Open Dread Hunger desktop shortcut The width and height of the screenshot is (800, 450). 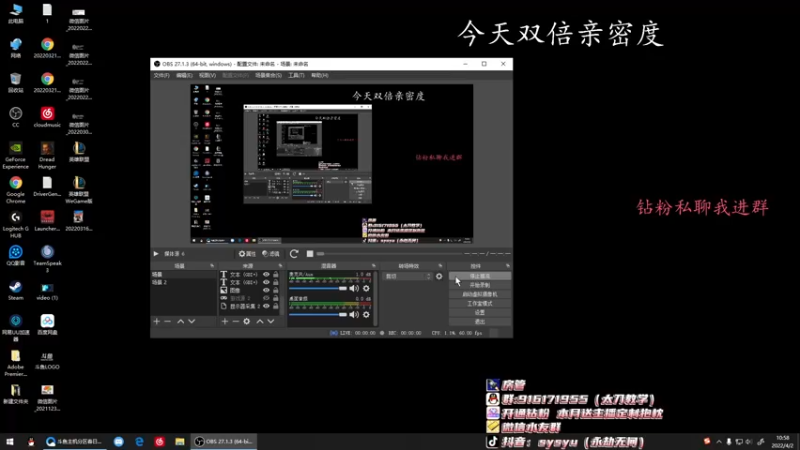tap(47, 155)
